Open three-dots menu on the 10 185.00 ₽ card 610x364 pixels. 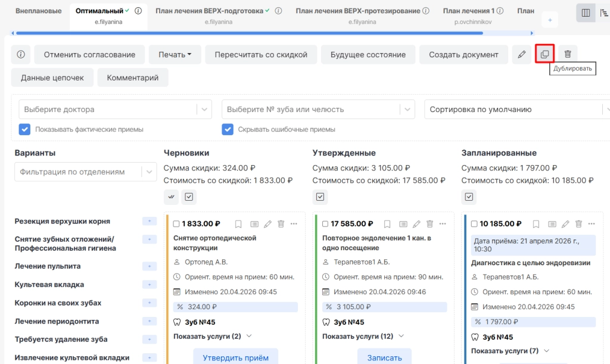(592, 224)
